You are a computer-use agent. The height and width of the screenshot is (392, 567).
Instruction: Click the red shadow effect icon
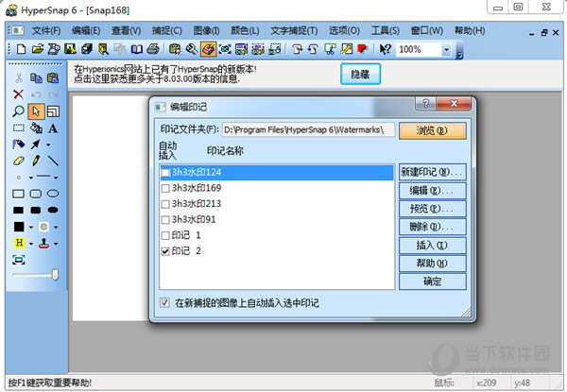click(x=363, y=49)
